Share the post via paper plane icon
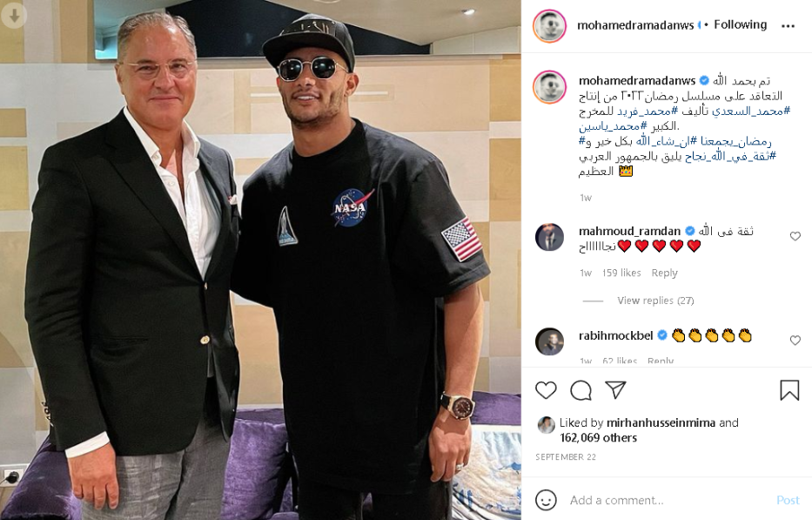The width and height of the screenshot is (812, 520). [615, 390]
